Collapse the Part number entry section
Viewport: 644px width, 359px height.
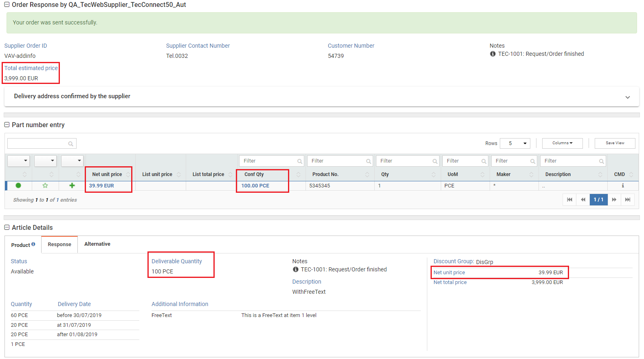[7, 125]
